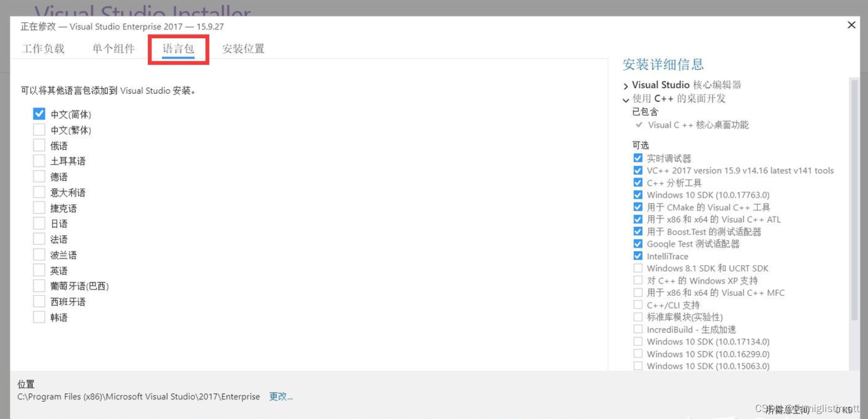Disable the Visual C++ ATL component
This screenshot has width=868, height=419.
[x=638, y=219]
